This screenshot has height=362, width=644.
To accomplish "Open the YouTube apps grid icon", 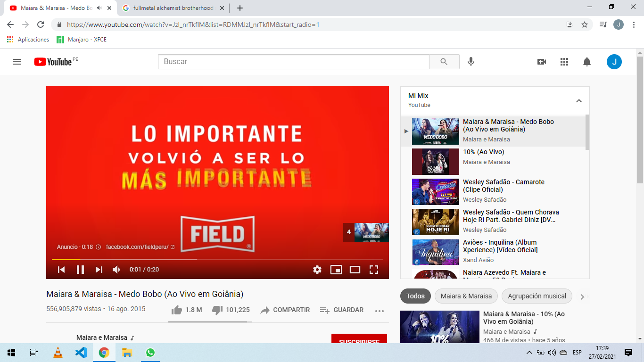I will tap(564, 62).
